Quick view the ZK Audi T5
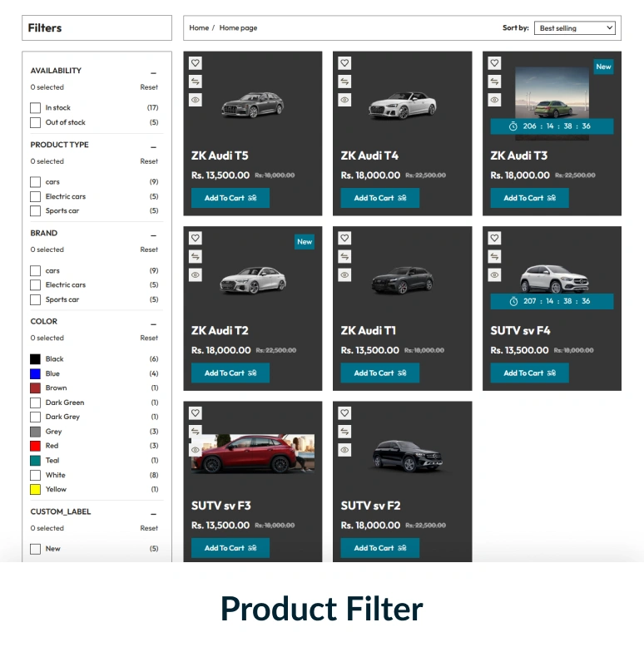The width and height of the screenshot is (644, 652). click(x=195, y=100)
